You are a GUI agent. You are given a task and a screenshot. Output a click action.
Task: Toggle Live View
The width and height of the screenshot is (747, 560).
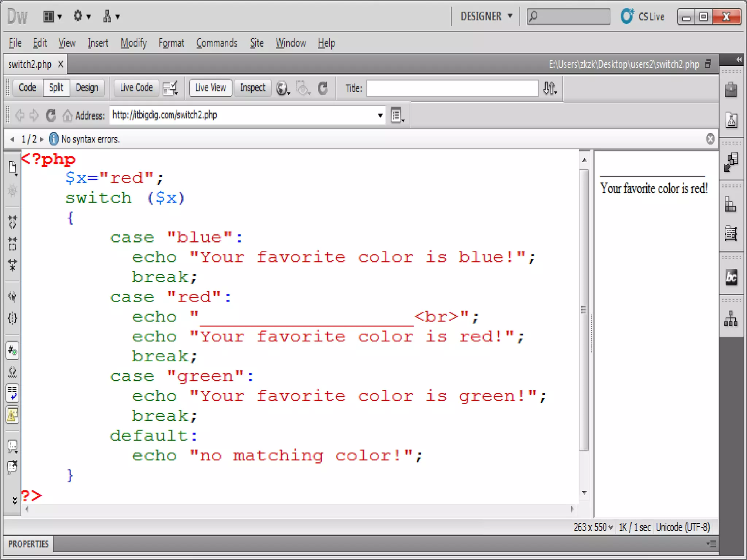(210, 88)
